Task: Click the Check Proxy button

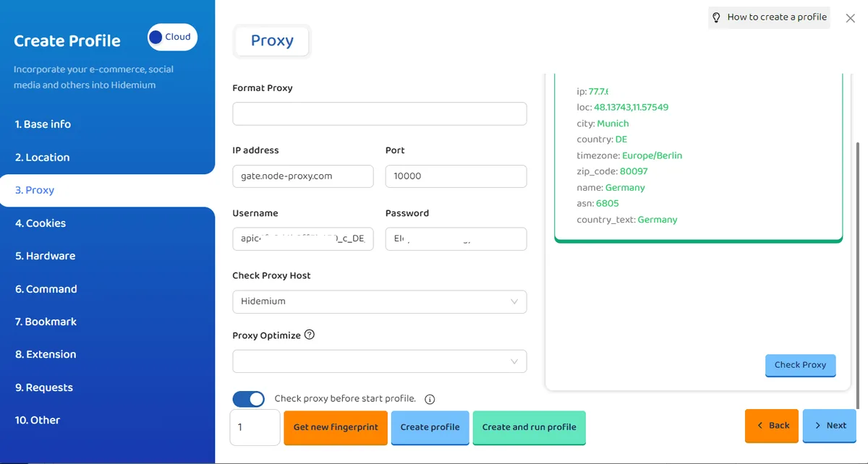Action: click(800, 365)
